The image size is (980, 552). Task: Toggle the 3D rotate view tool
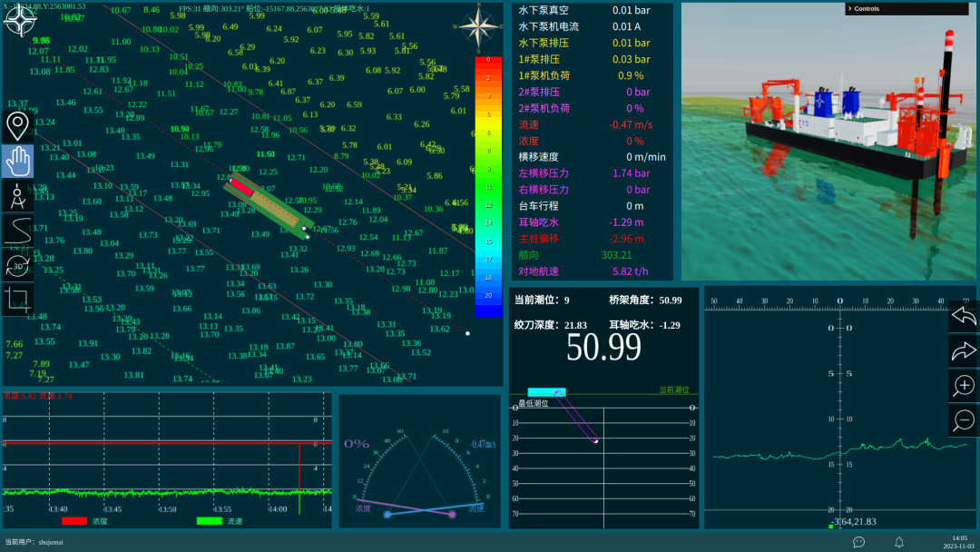coord(17,266)
